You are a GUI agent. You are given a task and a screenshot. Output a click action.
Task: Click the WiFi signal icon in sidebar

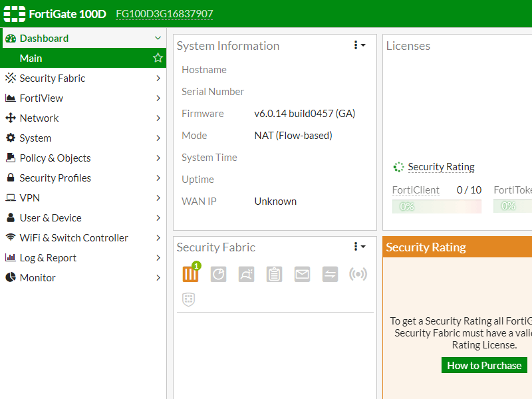pos(11,237)
